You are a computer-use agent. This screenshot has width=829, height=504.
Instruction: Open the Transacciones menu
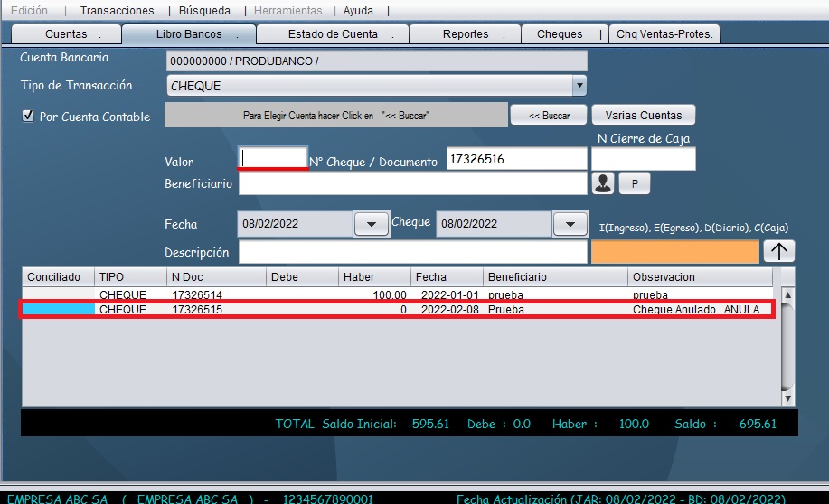click(117, 11)
